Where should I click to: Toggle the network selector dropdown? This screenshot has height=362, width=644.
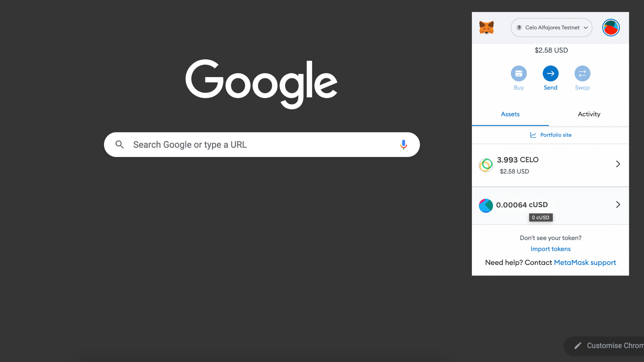pos(551,27)
